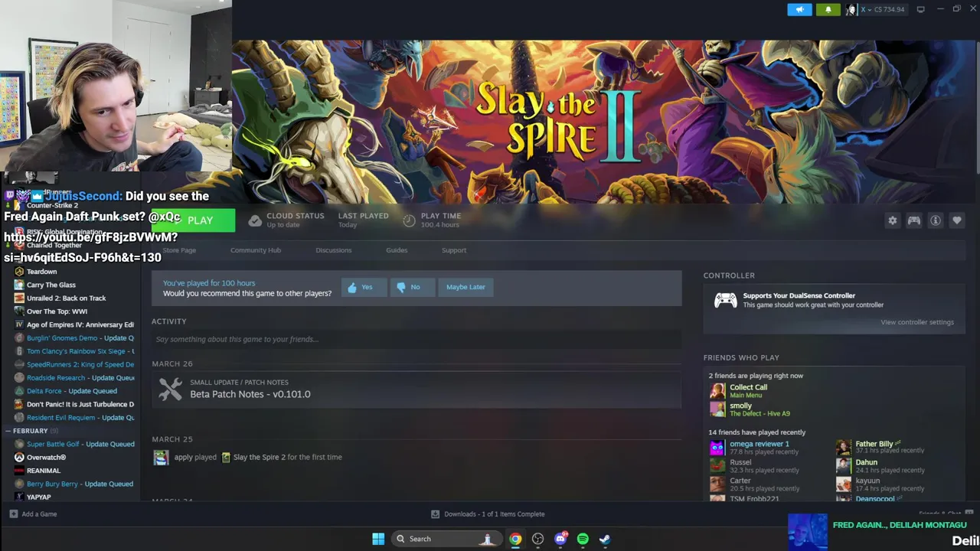The image size is (980, 551).
Task: Open the Guides tab
Action: coord(397,250)
